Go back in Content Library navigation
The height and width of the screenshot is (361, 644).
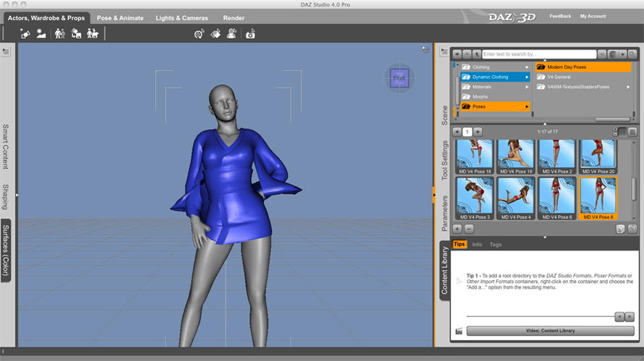pos(457,54)
